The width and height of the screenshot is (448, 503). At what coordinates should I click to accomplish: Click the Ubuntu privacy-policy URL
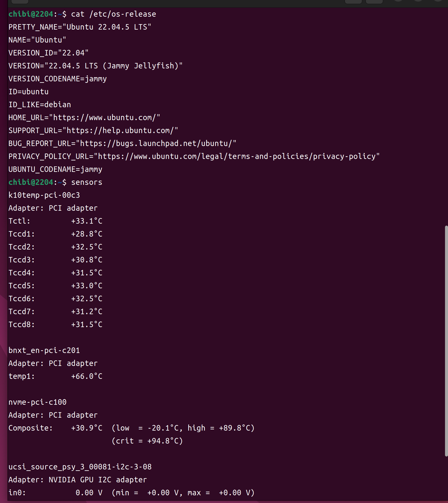click(237, 156)
